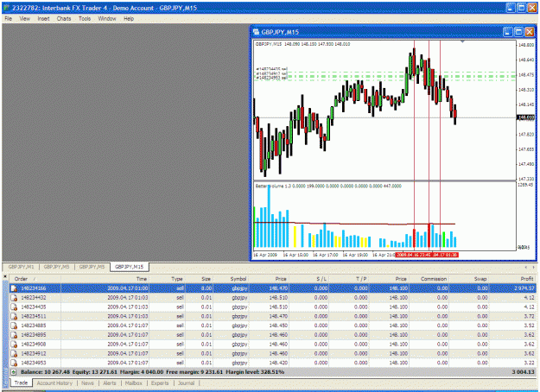This screenshot has height=392, width=540.
Task: Select the Trade tab in the terminal
Action: tap(21, 383)
